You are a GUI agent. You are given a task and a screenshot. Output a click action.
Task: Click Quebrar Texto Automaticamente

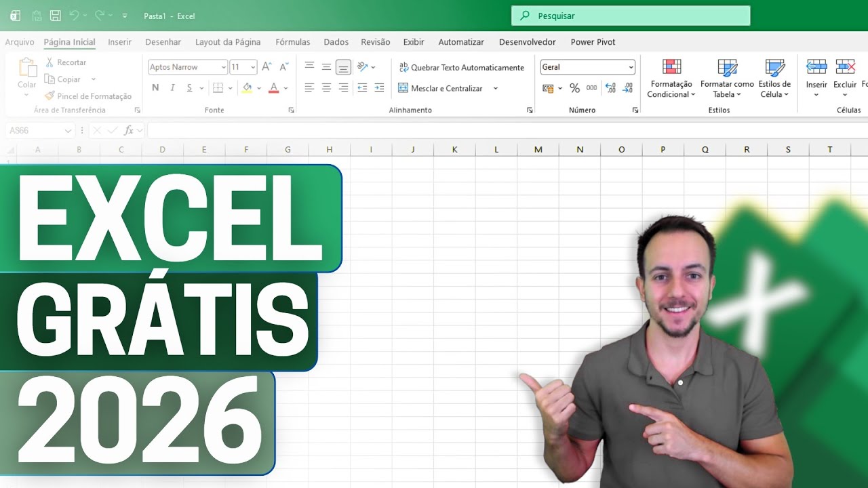pyautogui.click(x=461, y=68)
